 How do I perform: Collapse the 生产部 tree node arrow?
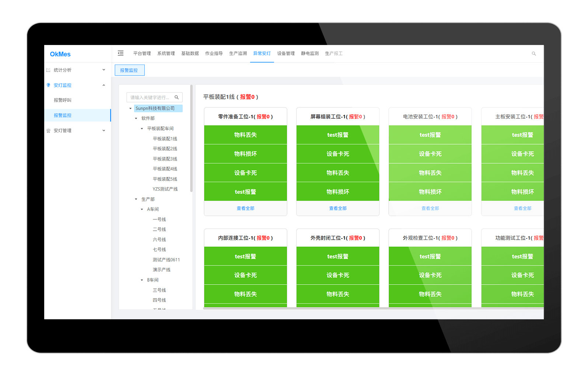pos(136,199)
